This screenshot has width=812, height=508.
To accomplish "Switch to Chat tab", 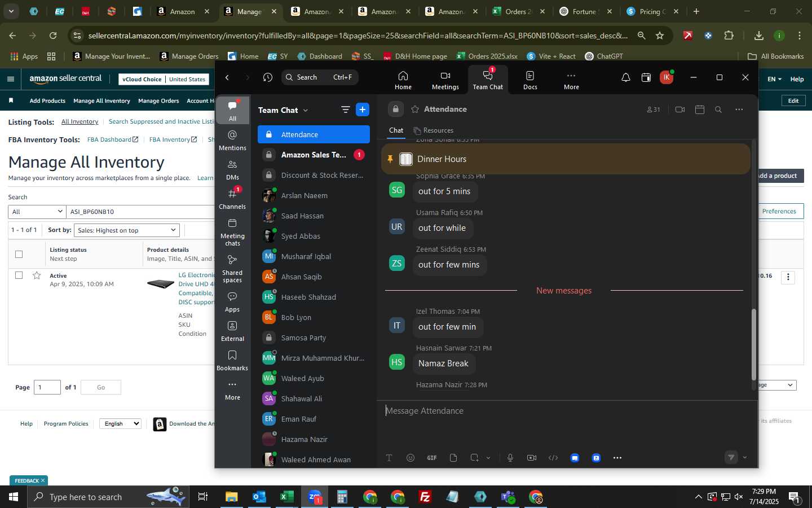I will point(396,130).
